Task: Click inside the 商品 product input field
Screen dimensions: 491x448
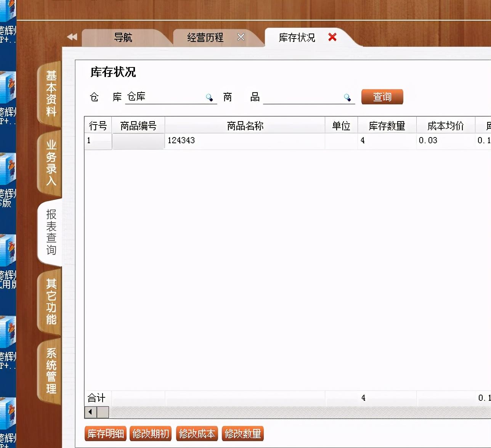Action: pyautogui.click(x=305, y=98)
